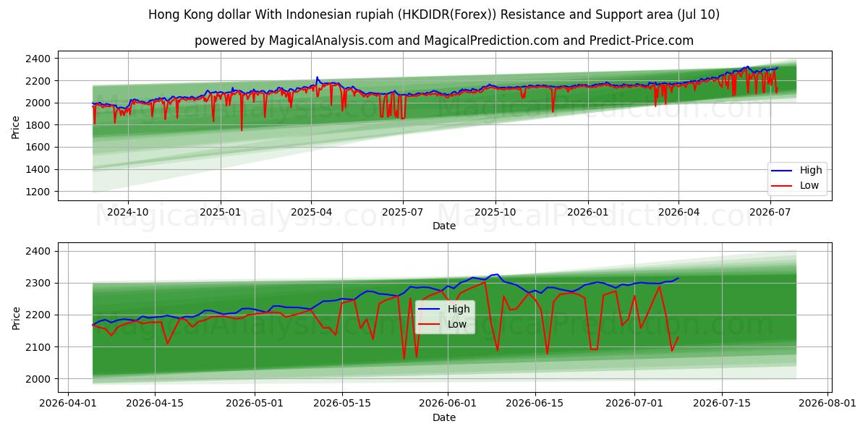The image size is (868, 434).
Task: Click the bottom chart x-axis label '2026-06-15'
Action: [x=535, y=404]
